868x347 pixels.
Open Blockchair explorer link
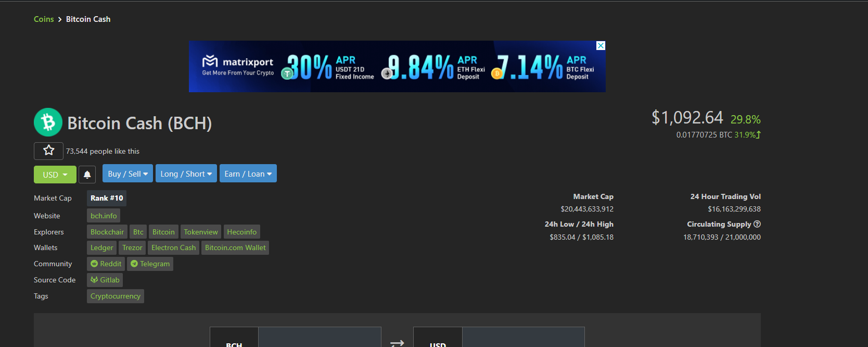coord(107,232)
